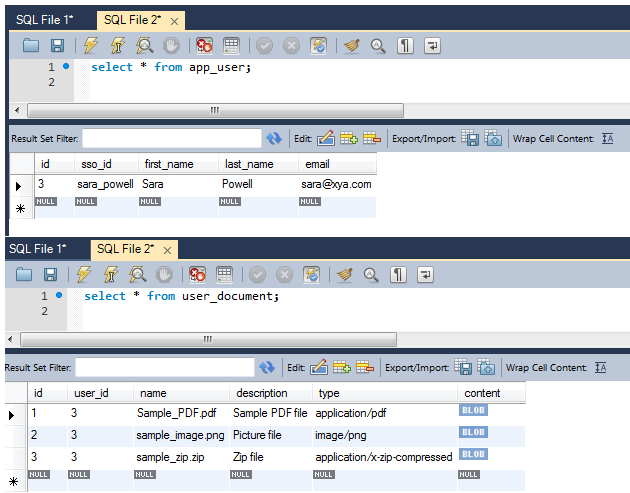Open find magnifier in the user_document editor toolbar

tap(371, 275)
